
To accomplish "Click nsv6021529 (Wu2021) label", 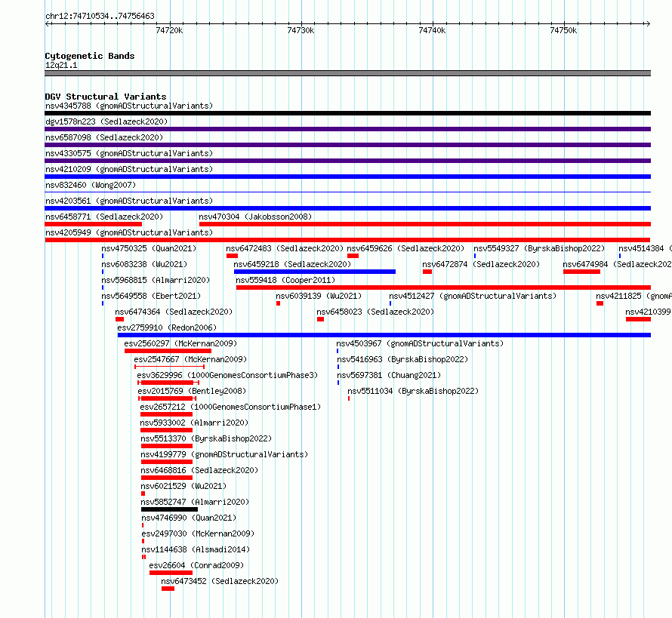I will point(184,486).
